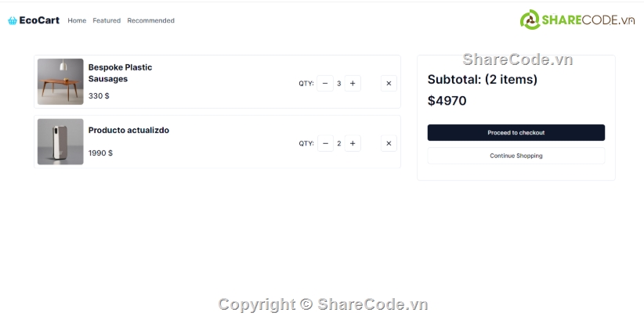Click the Bespoke Plastic Sausages product title
Image resolution: width=644 pixels, height=320 pixels.
pyautogui.click(x=120, y=73)
